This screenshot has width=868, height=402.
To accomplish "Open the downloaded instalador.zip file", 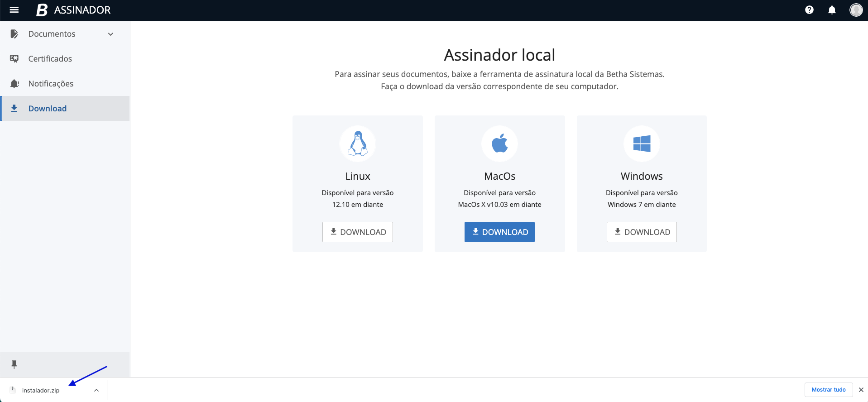I will pos(40,390).
